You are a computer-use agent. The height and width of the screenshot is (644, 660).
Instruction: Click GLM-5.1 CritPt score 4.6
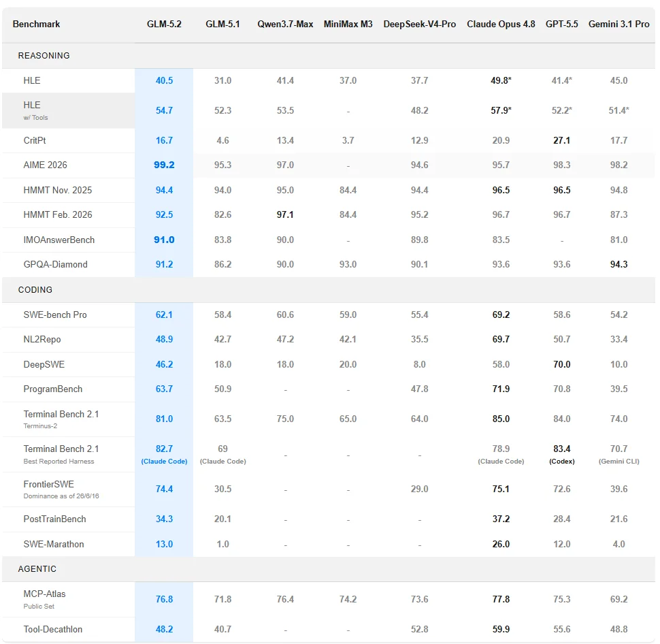pos(222,140)
